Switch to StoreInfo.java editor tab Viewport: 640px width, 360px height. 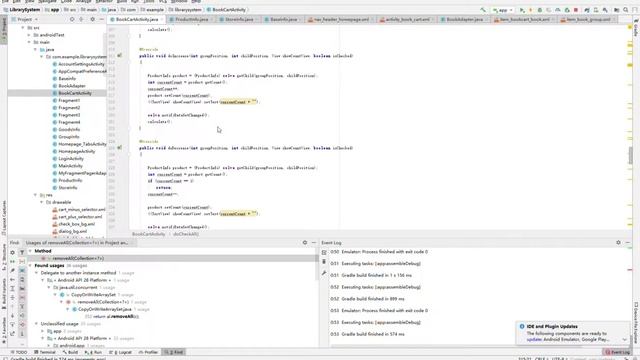tap(239, 19)
